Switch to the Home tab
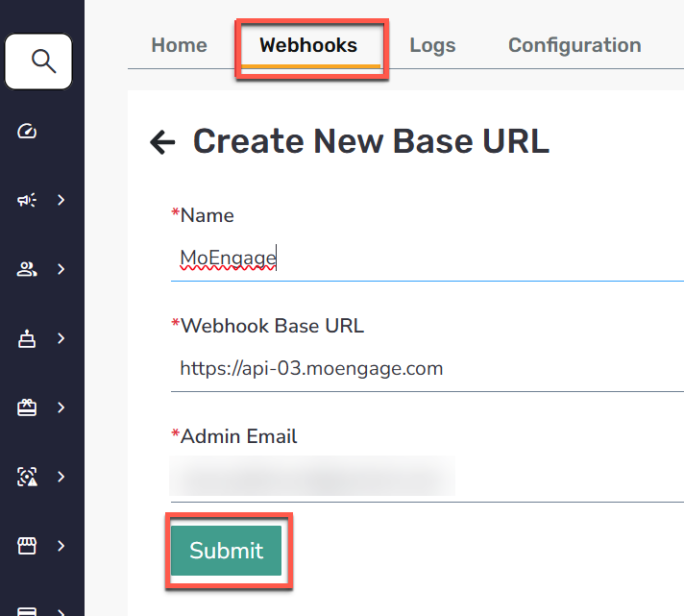The height and width of the screenshot is (616, 684). (x=180, y=45)
